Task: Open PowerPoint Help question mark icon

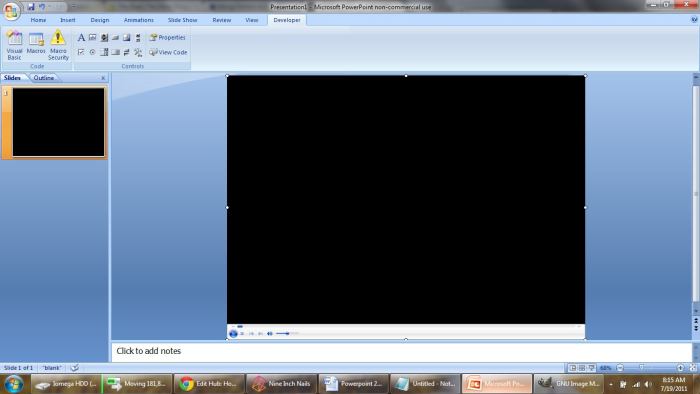Action: click(694, 20)
